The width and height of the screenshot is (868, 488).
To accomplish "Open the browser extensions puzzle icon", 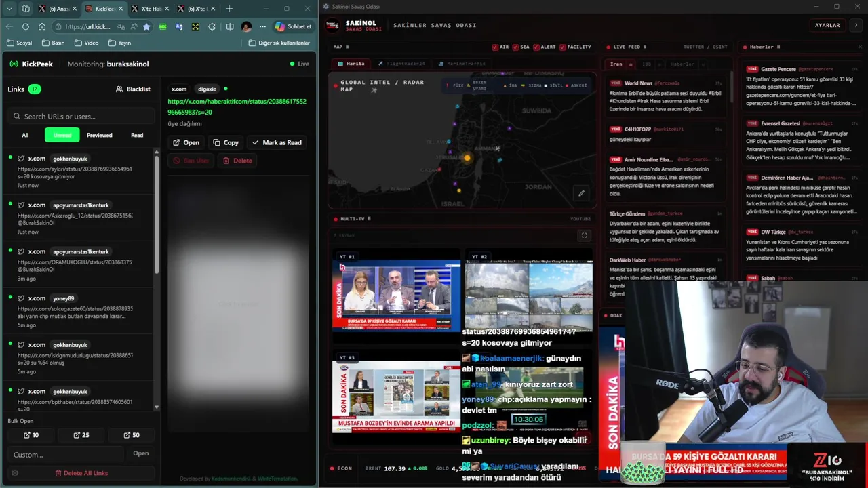I will point(212,26).
